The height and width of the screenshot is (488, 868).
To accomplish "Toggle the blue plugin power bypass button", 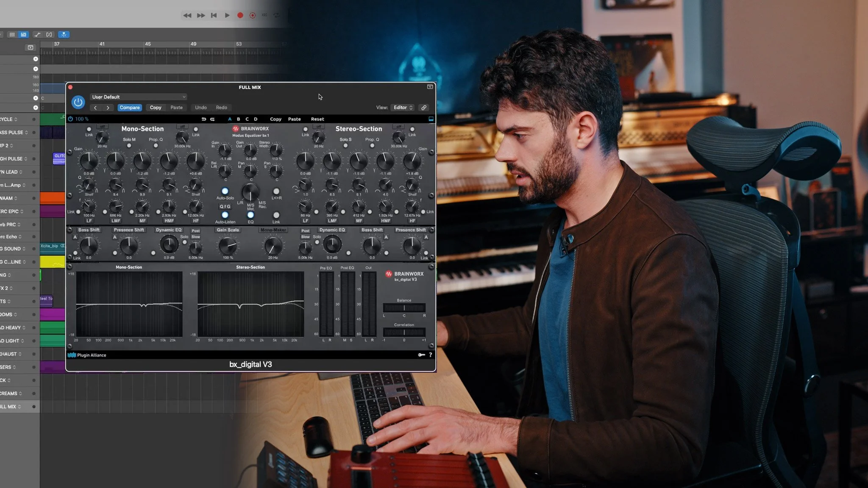I will pos(78,102).
